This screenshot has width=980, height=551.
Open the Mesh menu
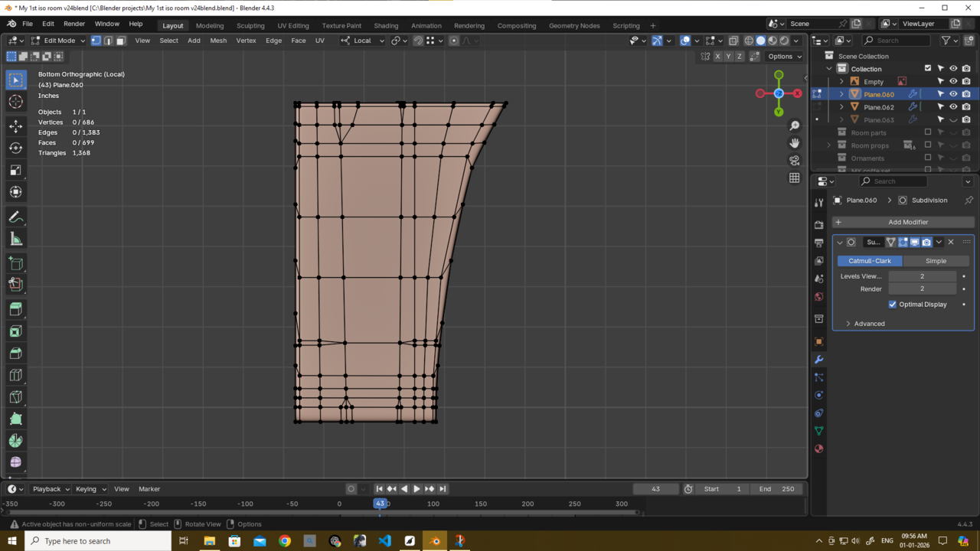(x=218, y=41)
